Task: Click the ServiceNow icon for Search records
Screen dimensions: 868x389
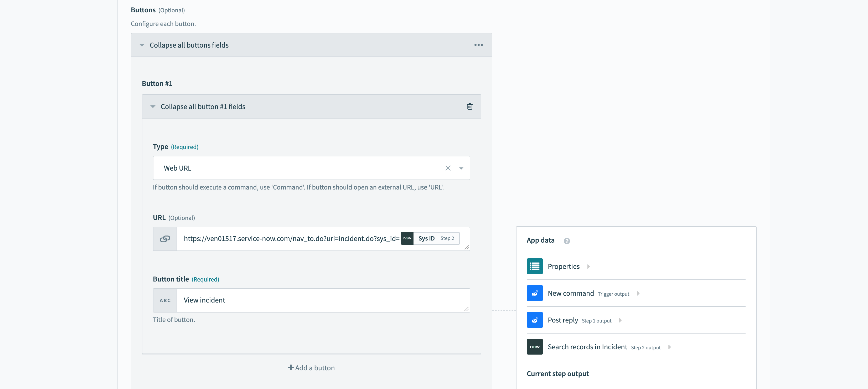Action: 535,347
